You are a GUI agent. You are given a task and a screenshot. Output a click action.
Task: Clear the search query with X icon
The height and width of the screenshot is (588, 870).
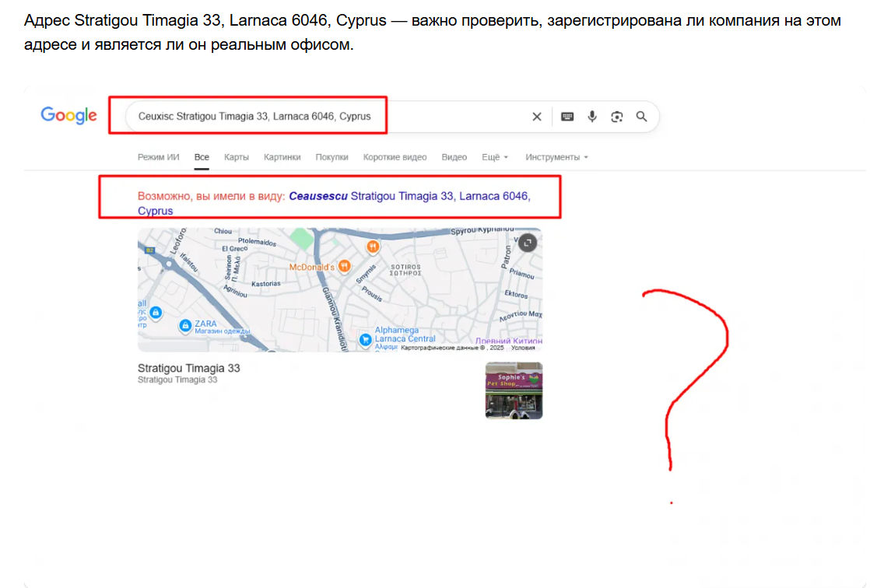coord(536,117)
